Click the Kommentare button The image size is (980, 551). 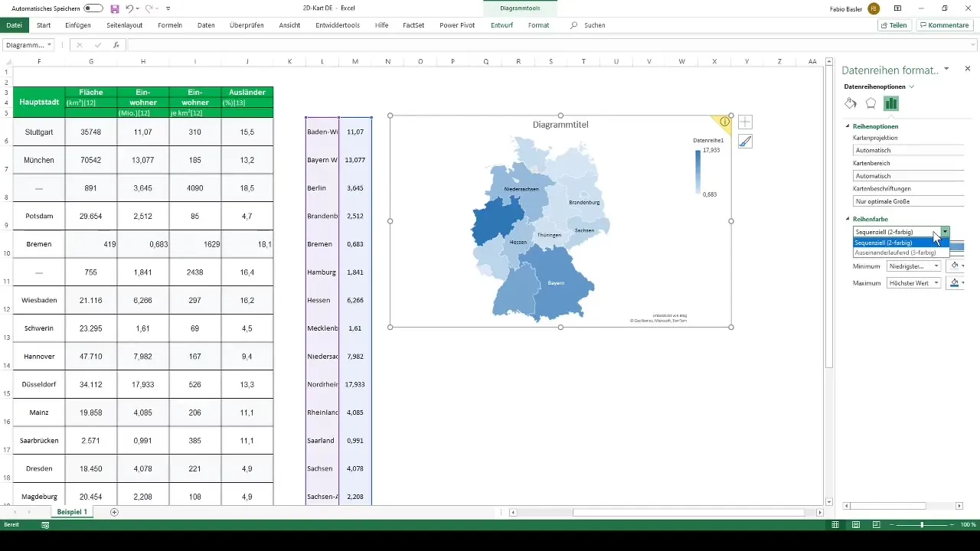click(x=944, y=25)
